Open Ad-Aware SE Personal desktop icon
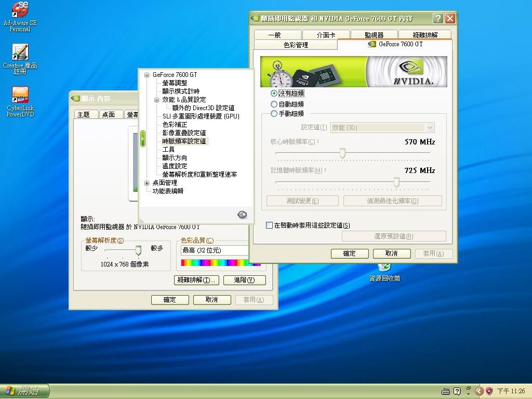The height and width of the screenshot is (399, 532). point(20,10)
